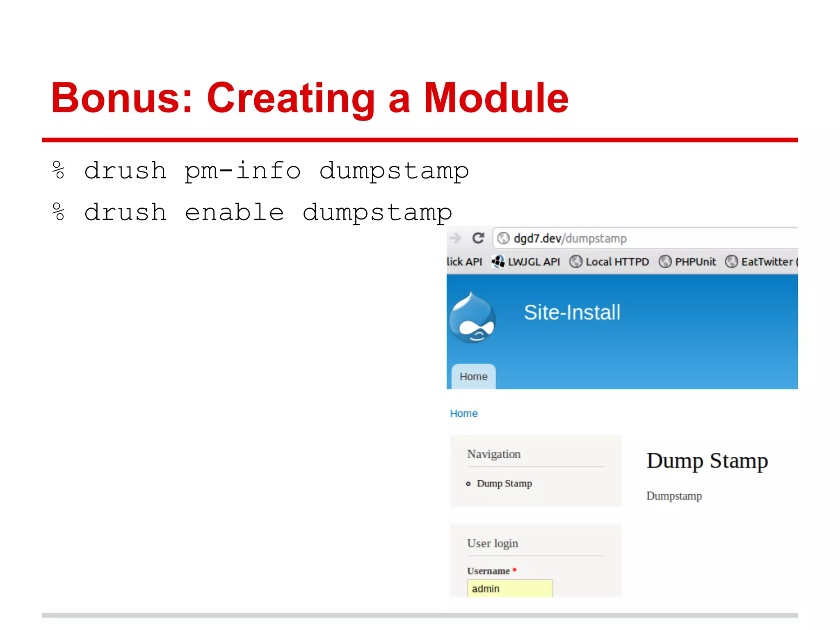
Task: Click the globe icon in address bar
Action: 503,238
